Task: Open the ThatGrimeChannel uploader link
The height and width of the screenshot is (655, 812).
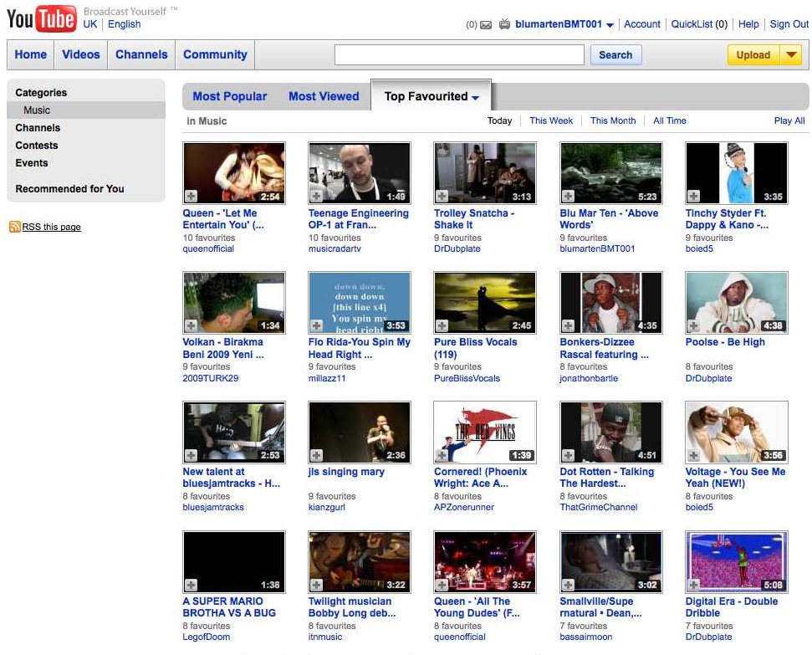Action: [599, 507]
